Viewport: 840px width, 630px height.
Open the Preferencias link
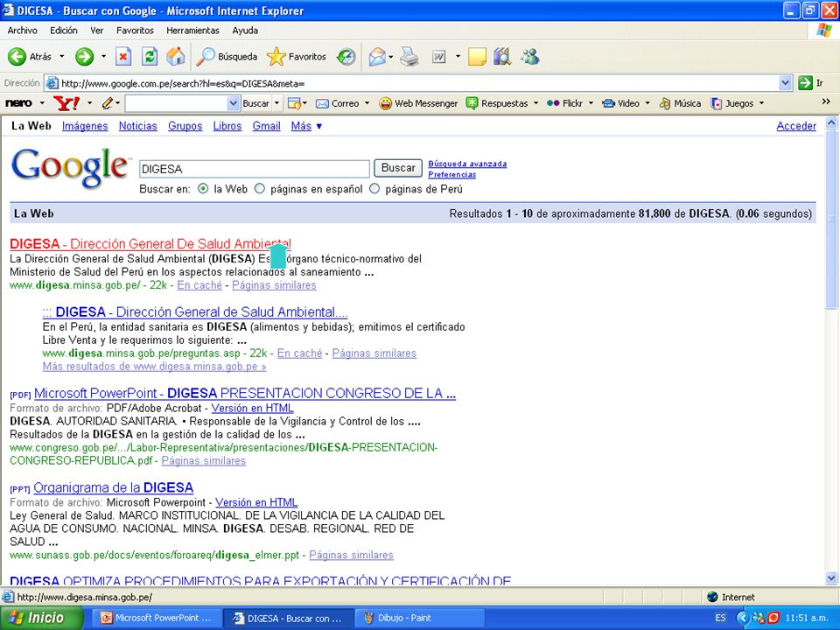coord(452,175)
